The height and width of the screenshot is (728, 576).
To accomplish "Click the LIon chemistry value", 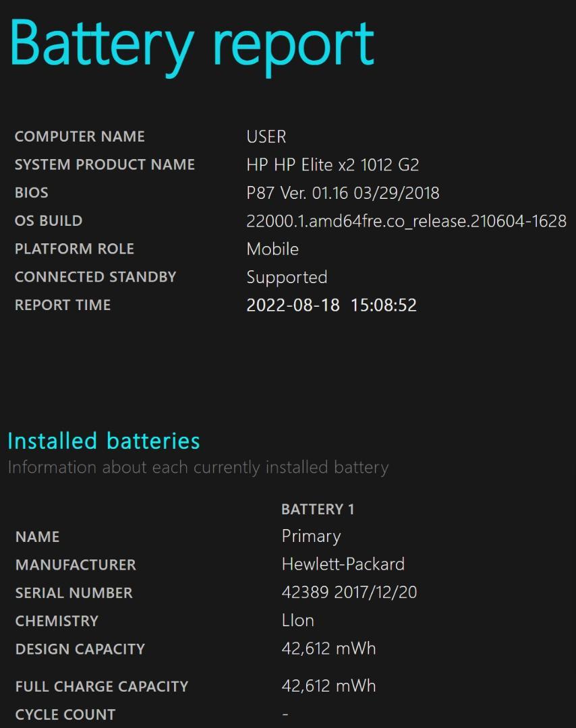I will (x=297, y=620).
